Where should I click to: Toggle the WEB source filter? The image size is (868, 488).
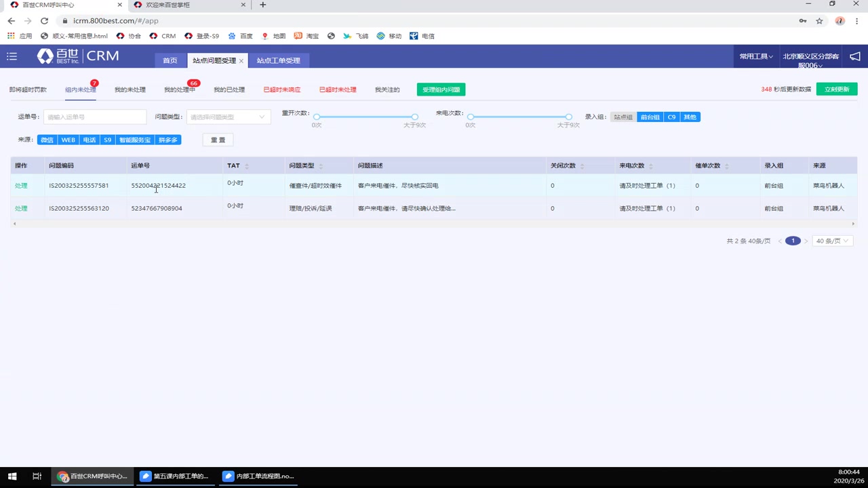pos(68,140)
